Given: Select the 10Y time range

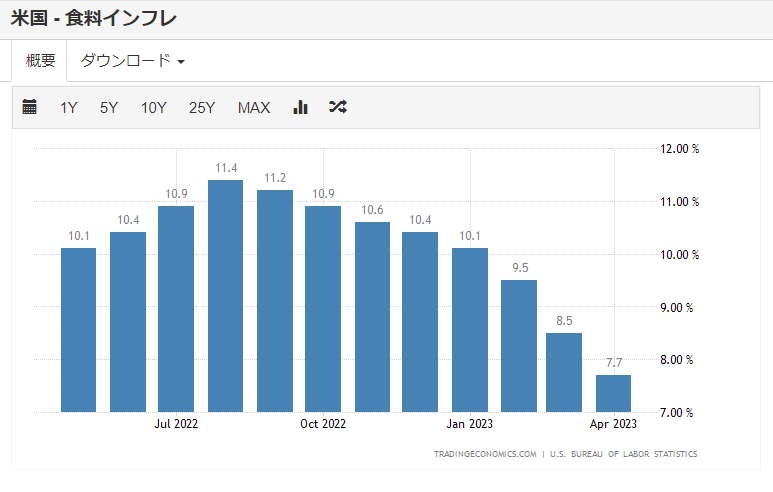Looking at the screenshot, I should click(153, 108).
